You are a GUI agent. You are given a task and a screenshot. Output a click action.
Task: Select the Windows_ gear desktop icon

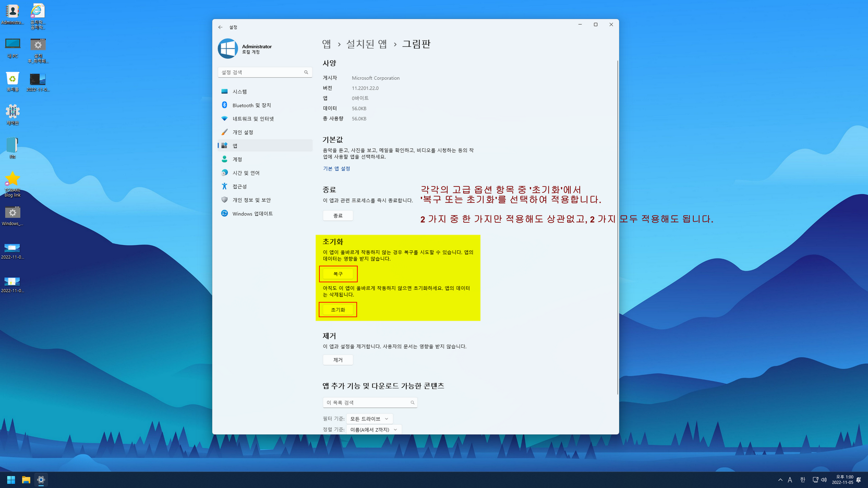pyautogui.click(x=13, y=216)
